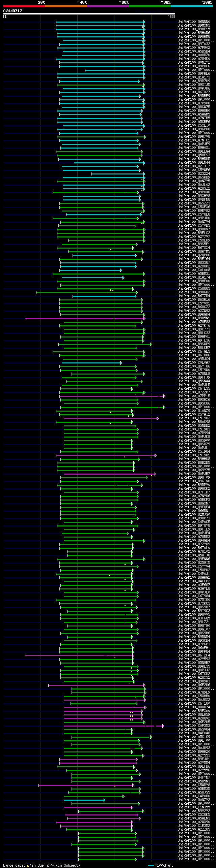Select the white AV440717 query sequence bar
This screenshot has height=868, width=216.
(x=89, y=14)
